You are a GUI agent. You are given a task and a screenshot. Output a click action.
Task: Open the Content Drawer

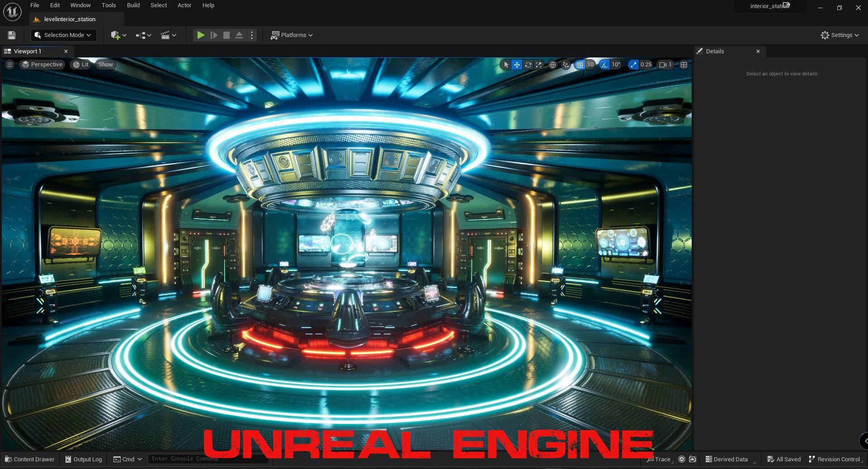pyautogui.click(x=30, y=459)
